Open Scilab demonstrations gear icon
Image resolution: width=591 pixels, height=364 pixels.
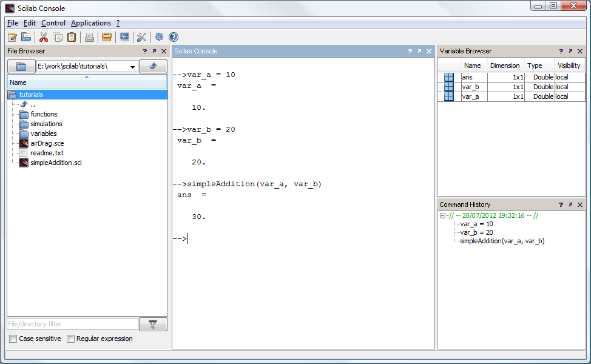(x=159, y=37)
